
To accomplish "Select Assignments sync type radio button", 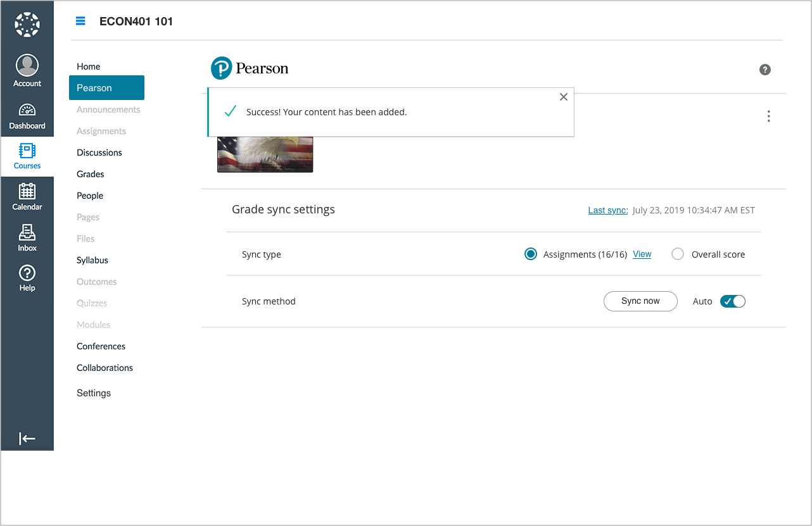I will tap(531, 254).
